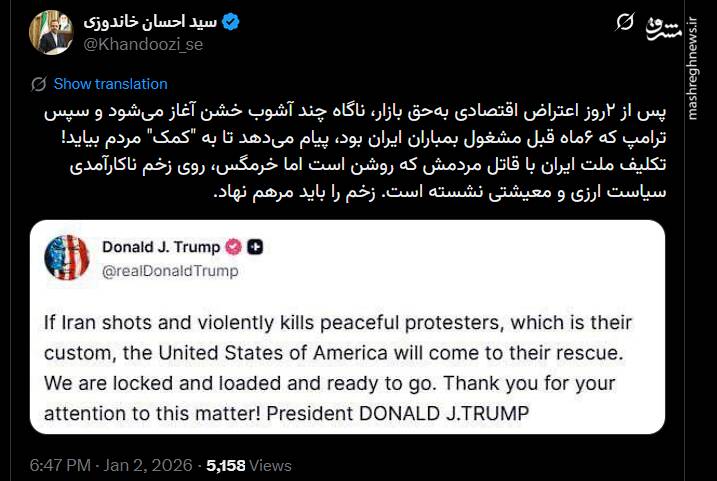
Task: Click the Donald J. Trump name in the quoted post
Action: click(161, 245)
